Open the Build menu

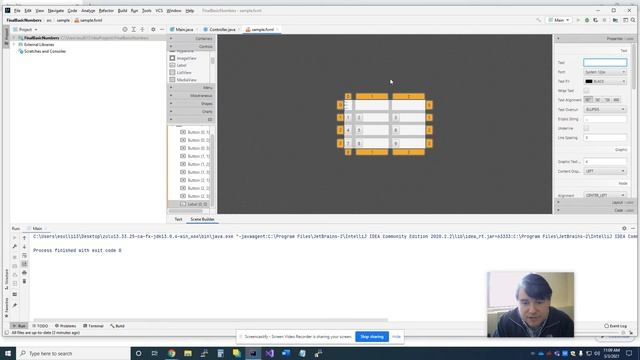click(x=122, y=11)
